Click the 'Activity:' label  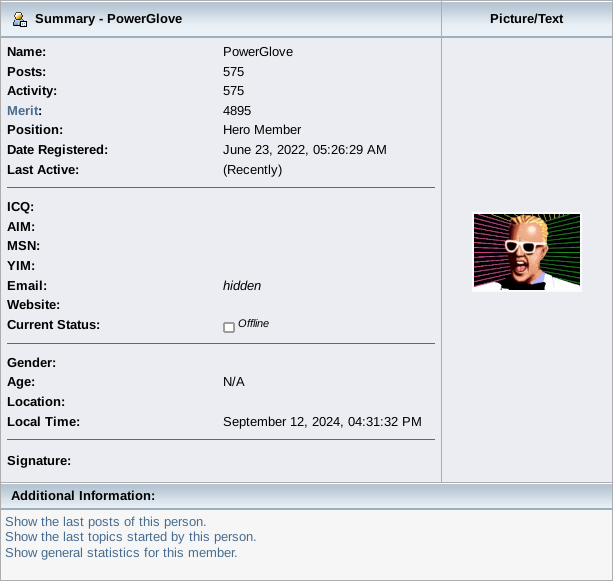[32, 91]
